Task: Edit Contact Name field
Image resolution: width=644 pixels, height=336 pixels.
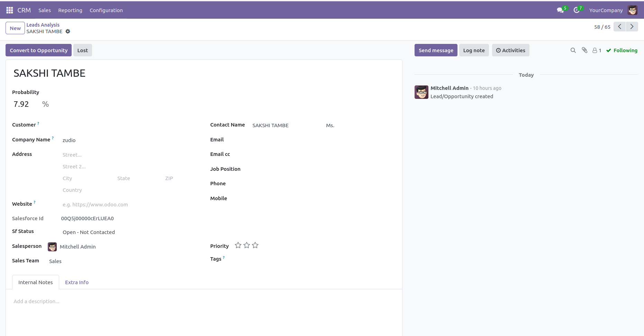Action: click(287, 125)
